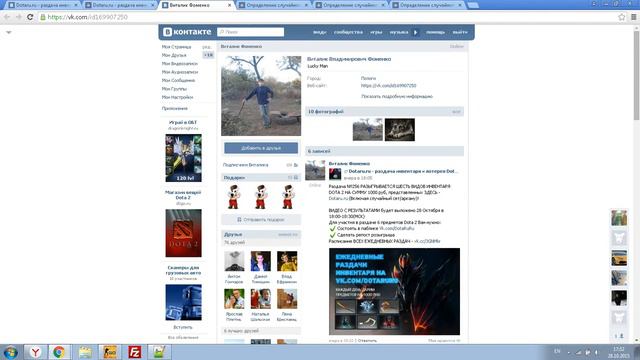Start the music player play button in VK header
This screenshot has height=360, width=640.
(415, 32)
